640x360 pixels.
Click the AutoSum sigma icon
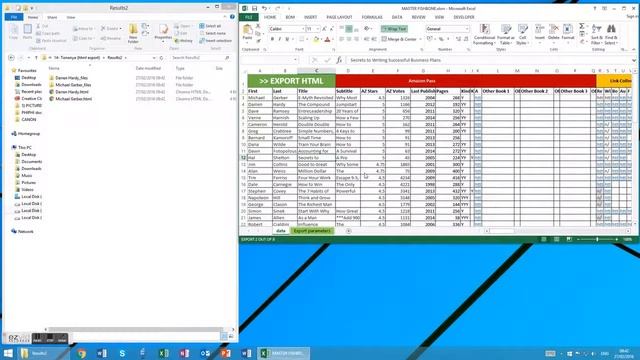(582, 26)
